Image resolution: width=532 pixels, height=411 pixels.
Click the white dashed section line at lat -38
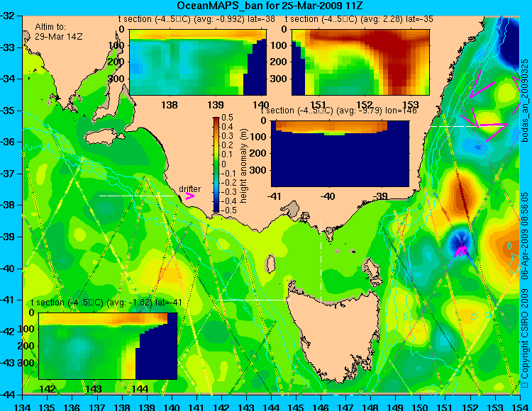136,196
